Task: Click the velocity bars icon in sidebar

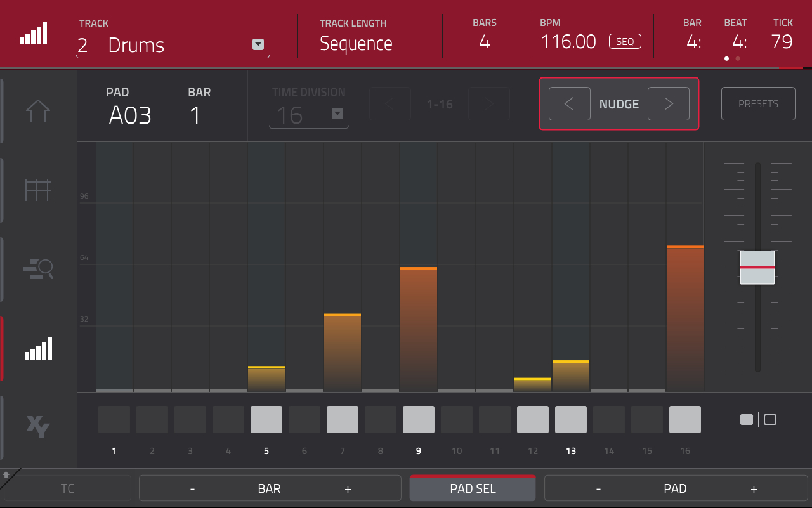Action: [38, 349]
